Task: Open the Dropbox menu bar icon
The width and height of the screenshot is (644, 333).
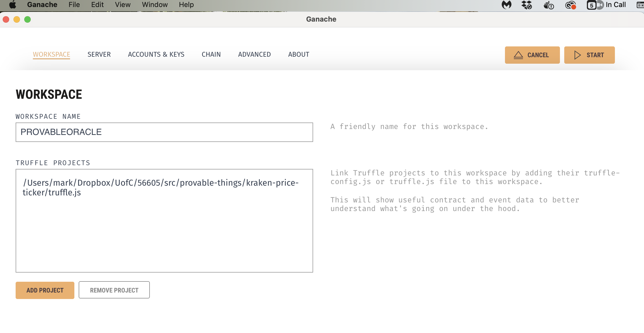Action: (527, 5)
